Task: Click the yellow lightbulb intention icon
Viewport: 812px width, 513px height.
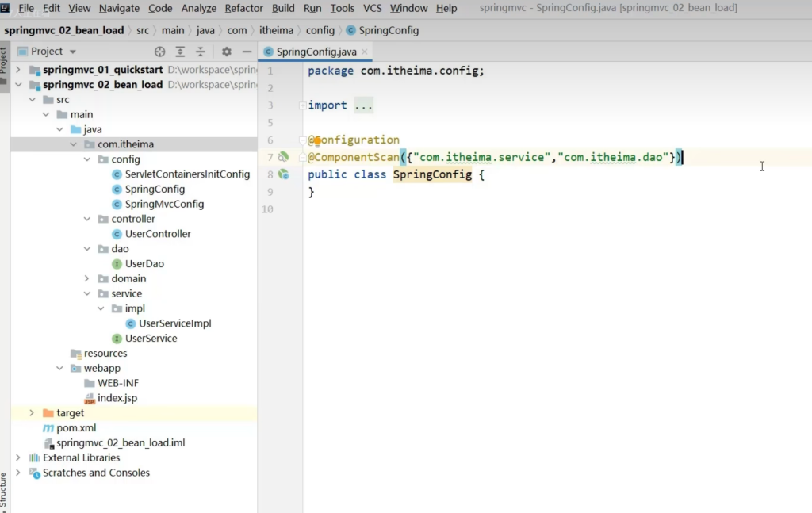Action: point(316,141)
